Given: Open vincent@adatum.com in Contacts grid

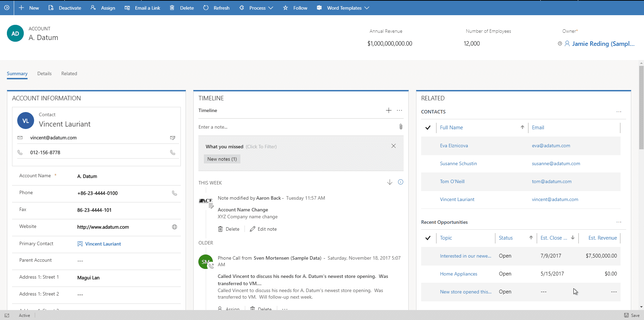Looking at the screenshot, I should point(555,199).
